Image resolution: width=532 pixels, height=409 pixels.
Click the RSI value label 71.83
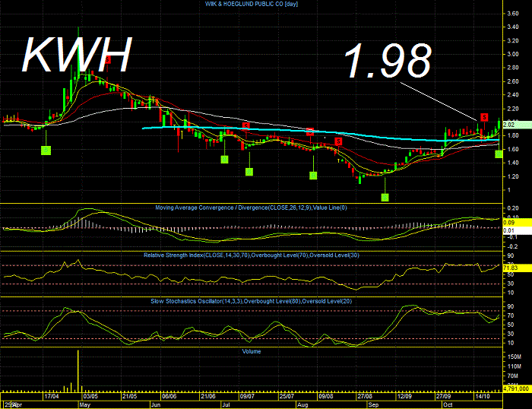tap(517, 268)
